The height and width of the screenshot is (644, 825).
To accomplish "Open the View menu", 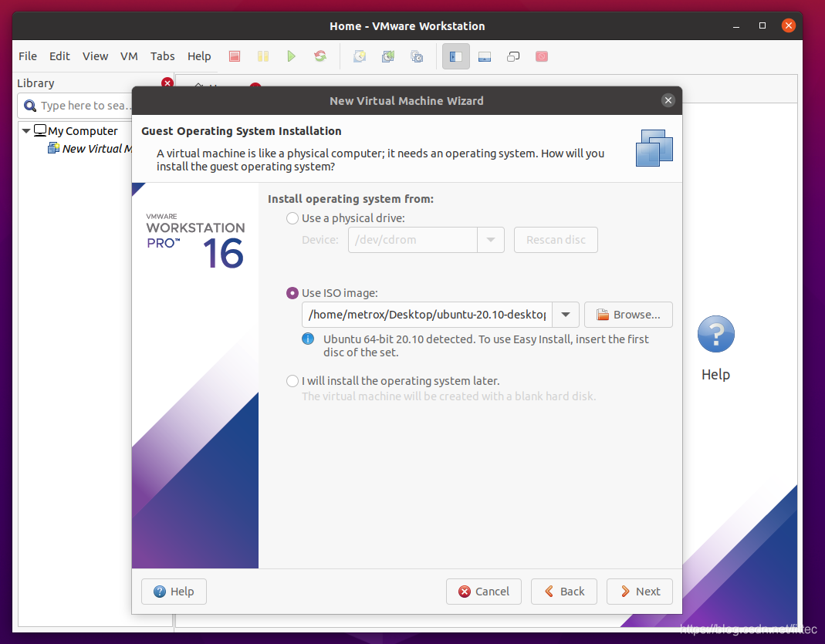I will (95, 56).
